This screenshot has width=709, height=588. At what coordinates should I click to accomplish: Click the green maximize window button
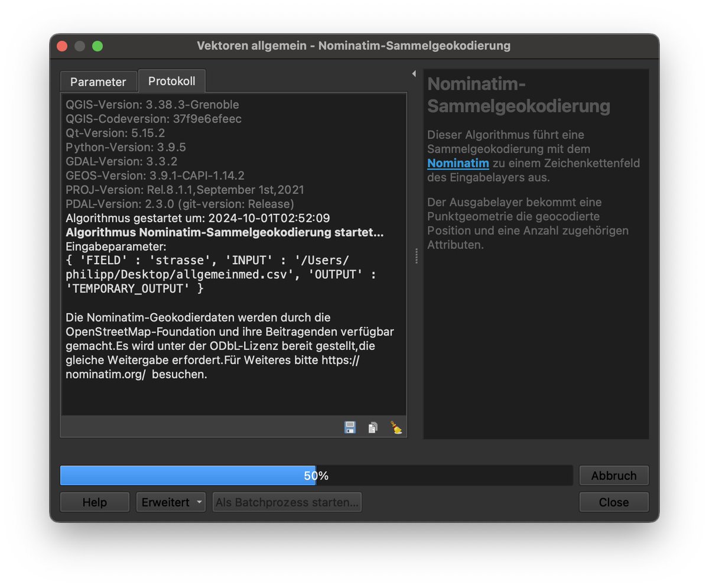[97, 46]
